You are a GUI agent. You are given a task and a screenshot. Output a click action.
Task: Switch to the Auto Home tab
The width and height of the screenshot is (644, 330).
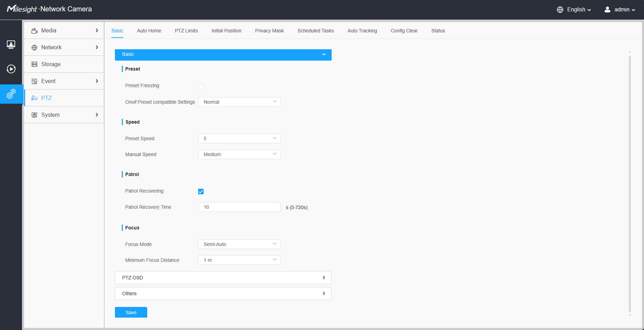point(149,31)
